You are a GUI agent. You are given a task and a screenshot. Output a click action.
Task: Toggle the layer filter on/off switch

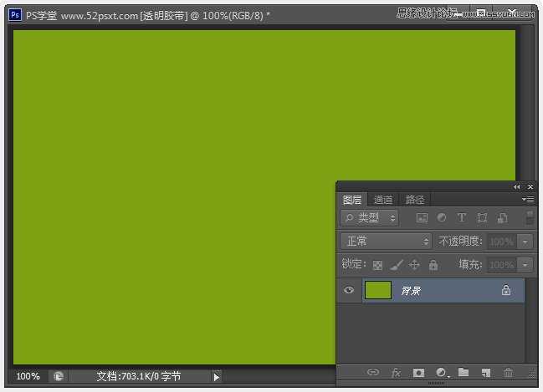point(529,217)
